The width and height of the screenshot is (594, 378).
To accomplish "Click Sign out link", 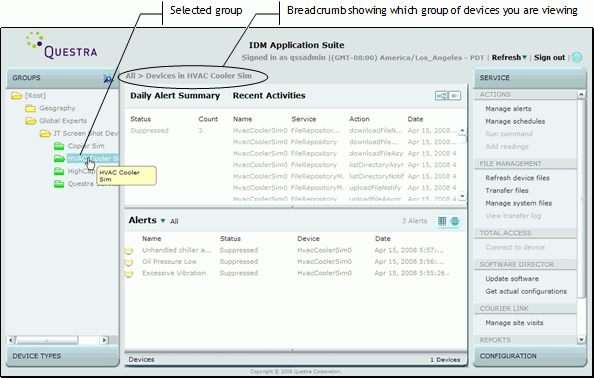I will point(549,58).
